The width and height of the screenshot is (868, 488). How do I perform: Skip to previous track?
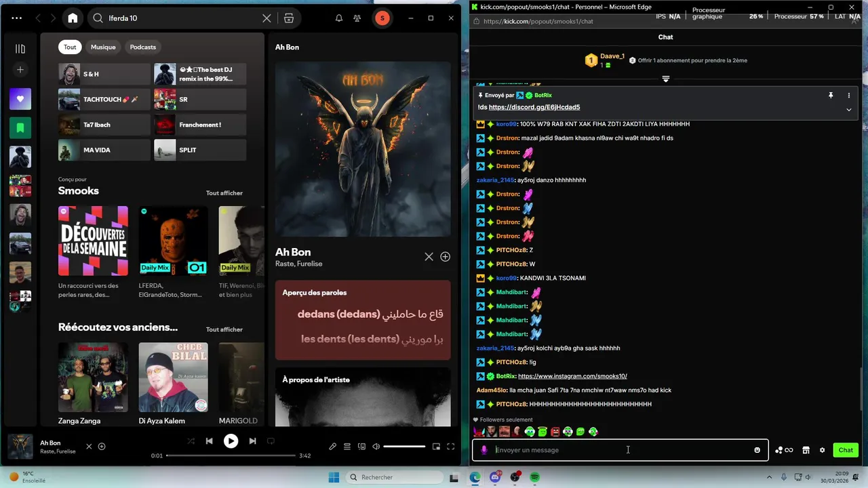click(210, 441)
